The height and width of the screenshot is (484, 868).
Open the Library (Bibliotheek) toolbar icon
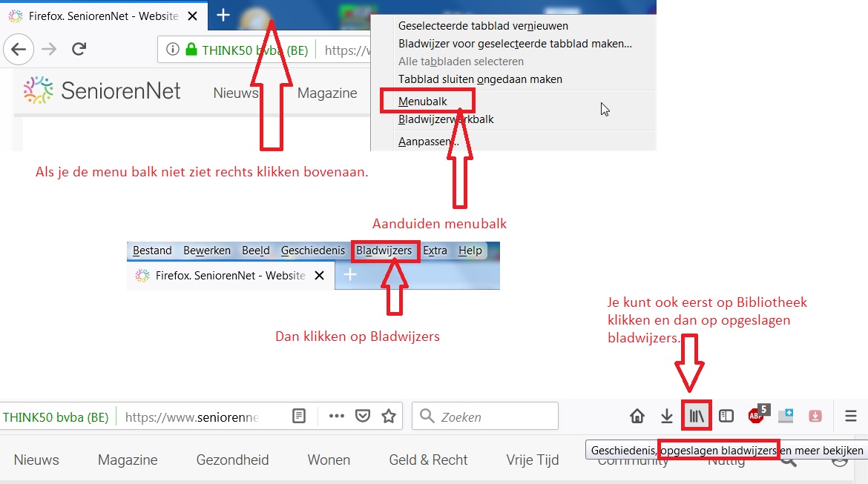click(x=696, y=416)
